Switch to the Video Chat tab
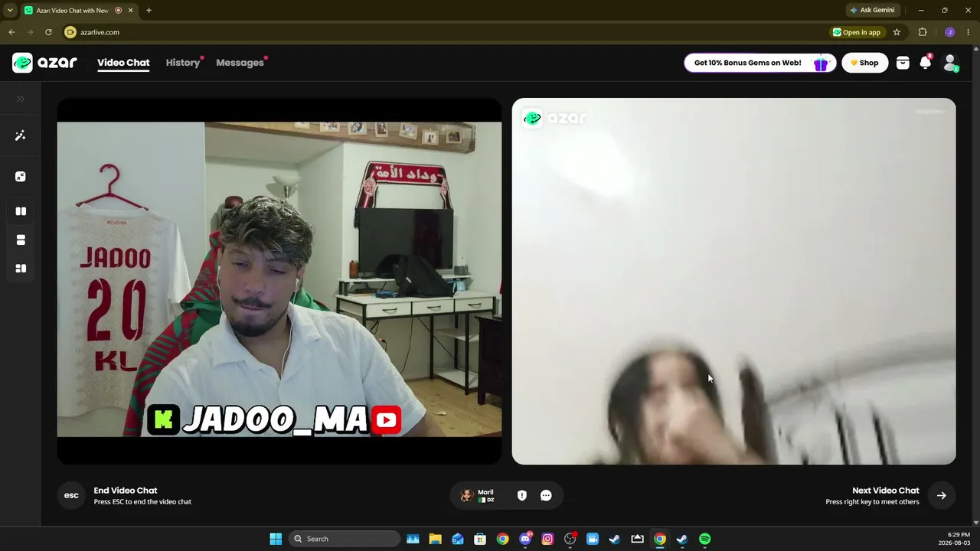 point(123,63)
